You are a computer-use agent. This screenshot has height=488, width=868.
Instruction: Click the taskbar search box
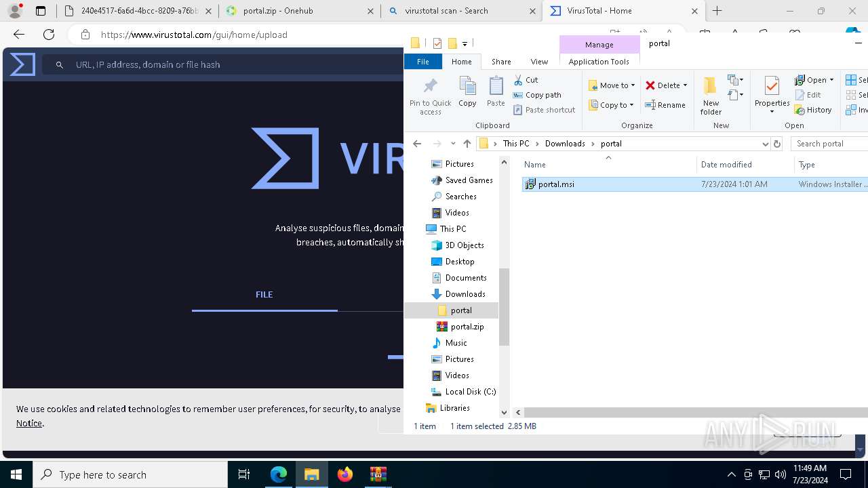130,474
